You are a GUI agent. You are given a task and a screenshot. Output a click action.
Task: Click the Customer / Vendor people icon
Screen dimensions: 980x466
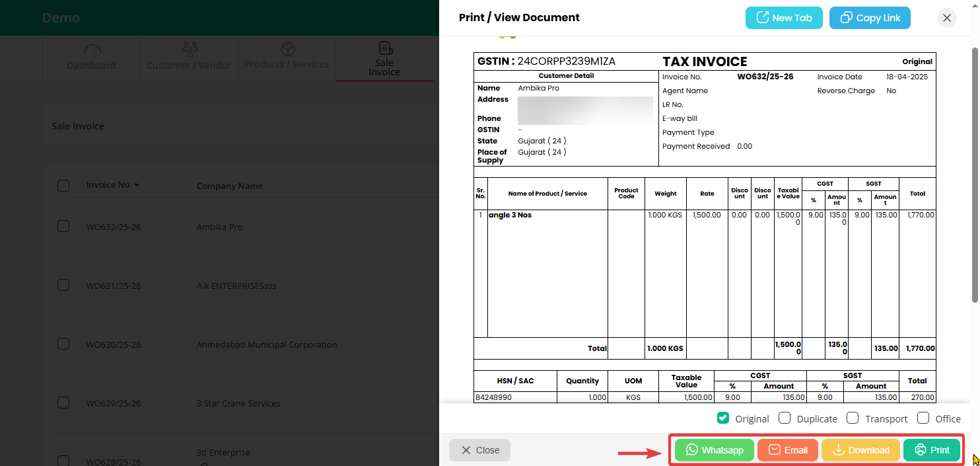190,50
